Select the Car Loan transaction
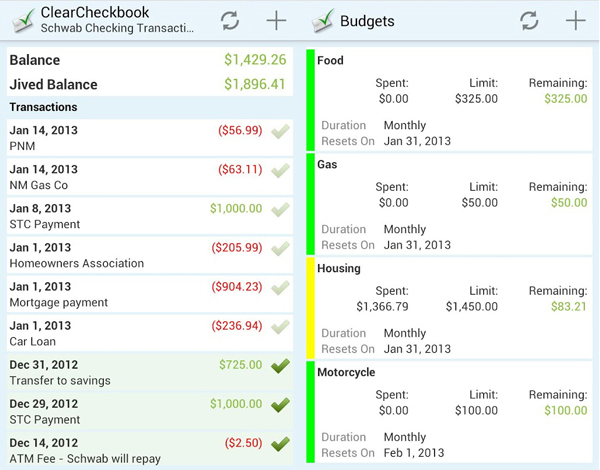This screenshot has height=470, width=600. pos(150,333)
